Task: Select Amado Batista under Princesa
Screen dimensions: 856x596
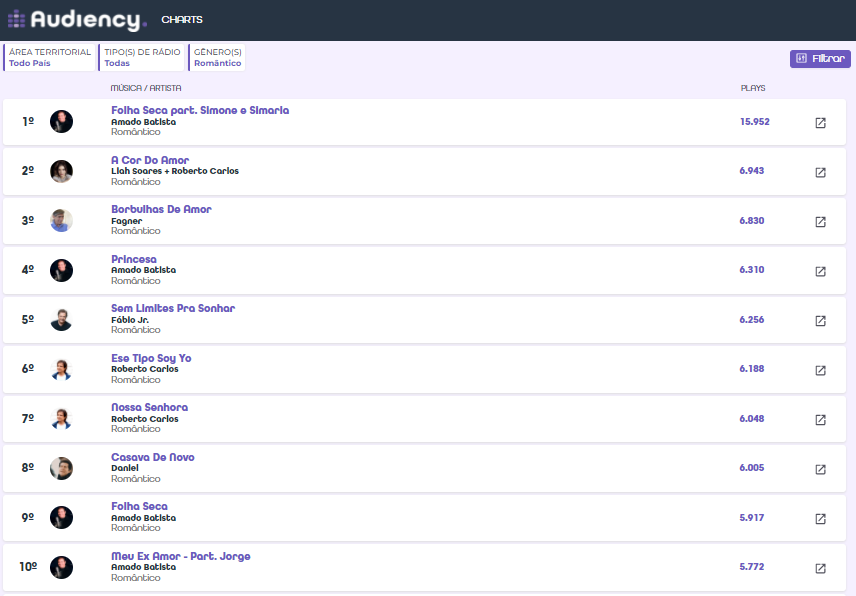Action: (x=144, y=270)
